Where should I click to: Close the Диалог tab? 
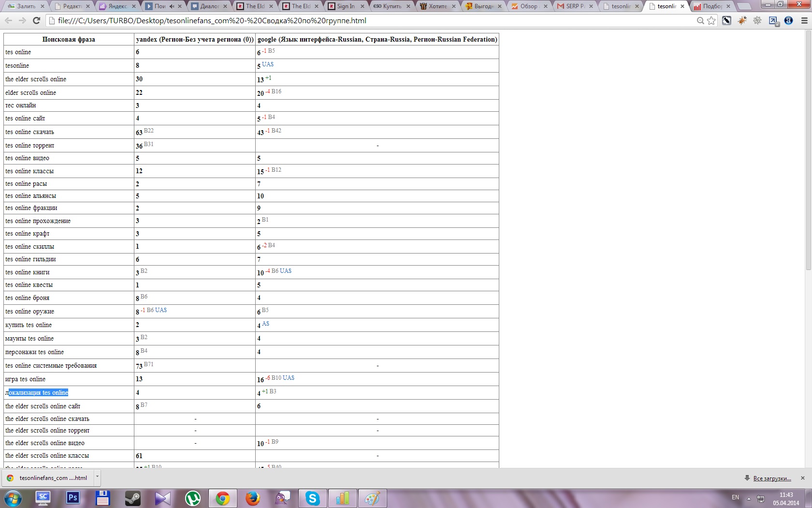tap(226, 6)
